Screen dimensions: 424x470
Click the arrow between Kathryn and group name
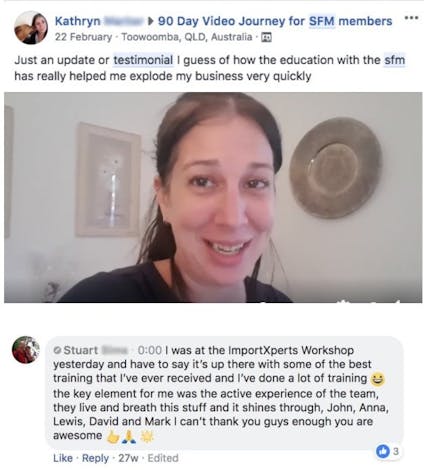click(x=151, y=21)
